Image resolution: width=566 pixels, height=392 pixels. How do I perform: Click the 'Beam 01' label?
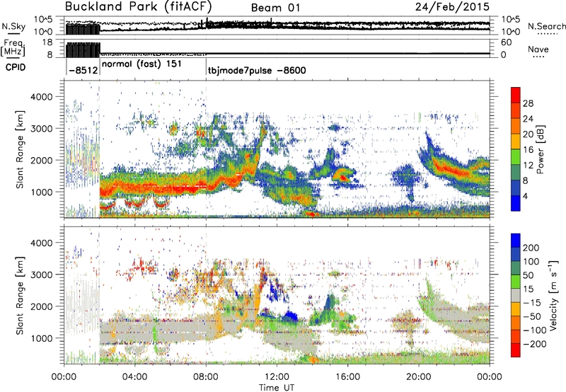point(275,8)
